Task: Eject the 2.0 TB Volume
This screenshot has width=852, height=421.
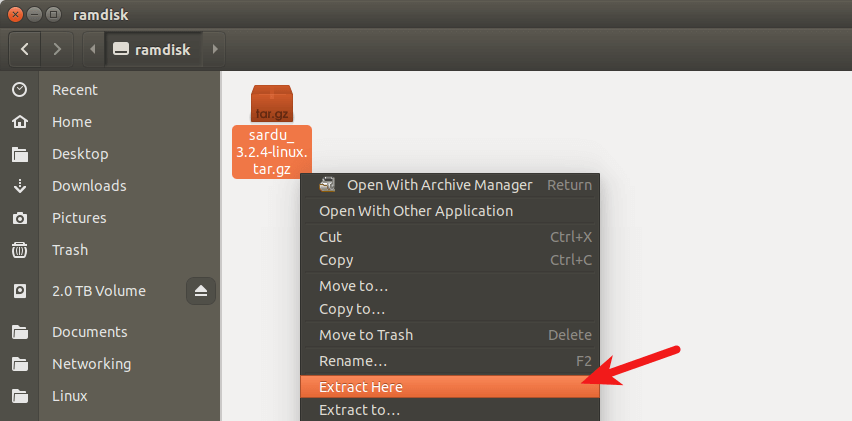Action: [x=201, y=291]
